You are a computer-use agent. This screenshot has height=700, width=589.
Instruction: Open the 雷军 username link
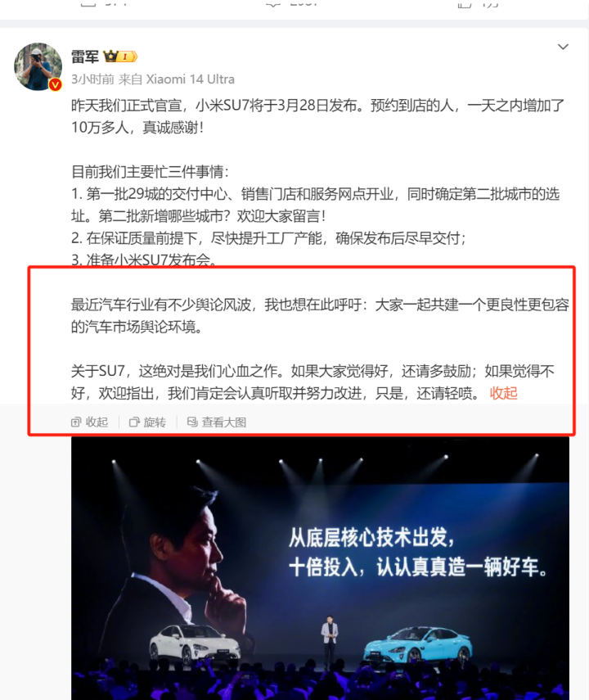[85, 56]
